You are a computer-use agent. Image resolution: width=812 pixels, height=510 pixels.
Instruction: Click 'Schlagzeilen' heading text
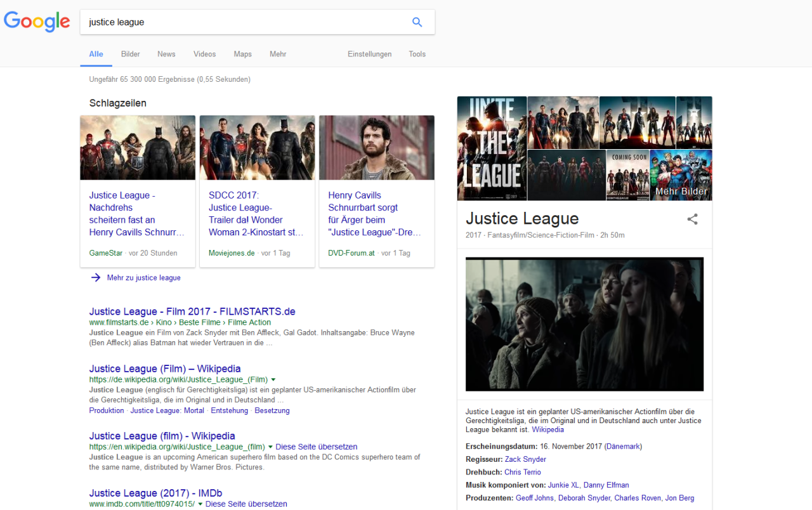tap(118, 103)
